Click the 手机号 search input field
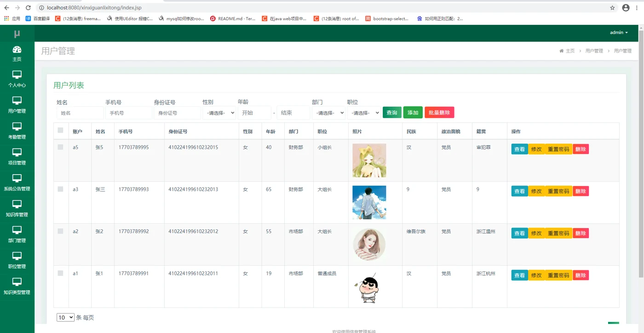644x333 pixels. pyautogui.click(x=129, y=113)
